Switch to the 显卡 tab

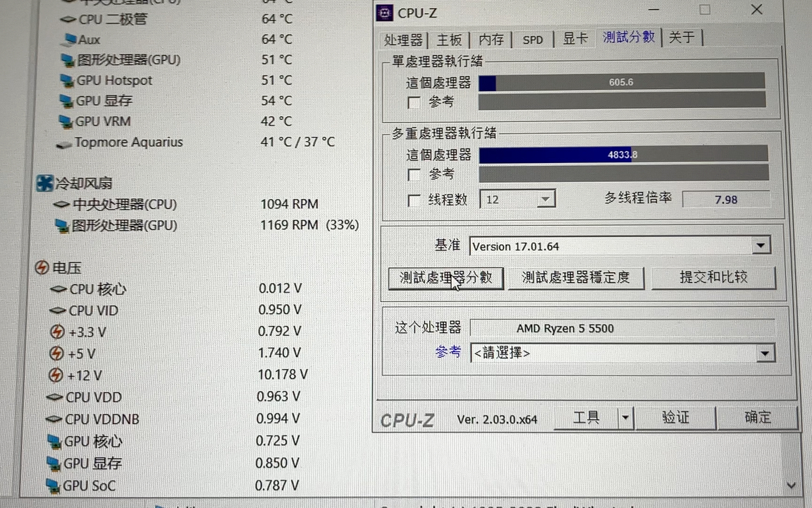575,40
